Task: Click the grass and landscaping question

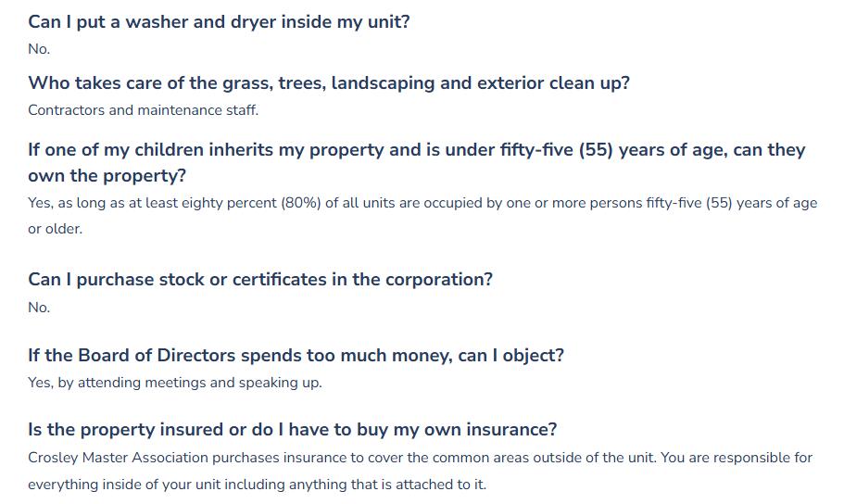Action: click(x=329, y=82)
